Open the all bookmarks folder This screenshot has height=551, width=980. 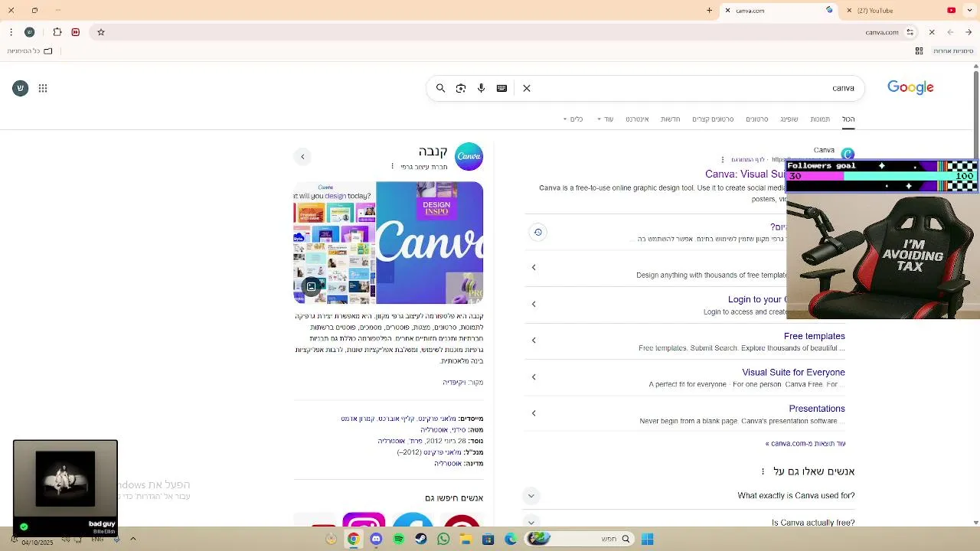(30, 51)
